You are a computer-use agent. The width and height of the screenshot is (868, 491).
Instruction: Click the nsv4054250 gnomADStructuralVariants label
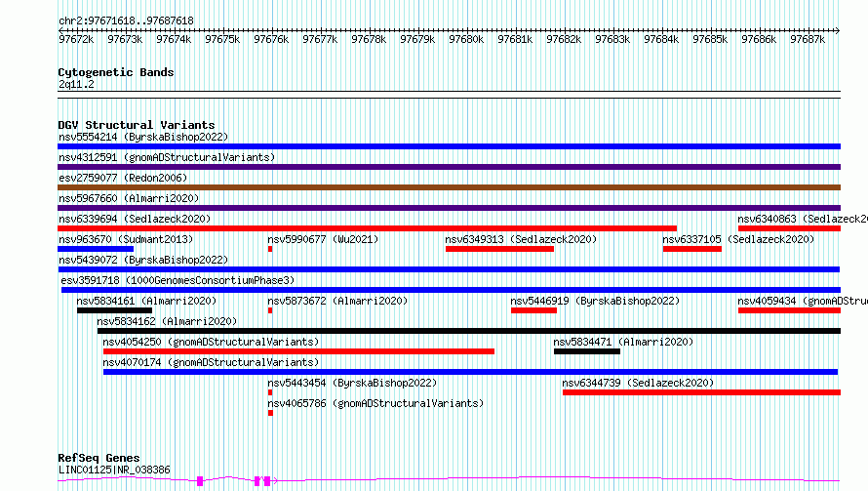[x=211, y=342]
